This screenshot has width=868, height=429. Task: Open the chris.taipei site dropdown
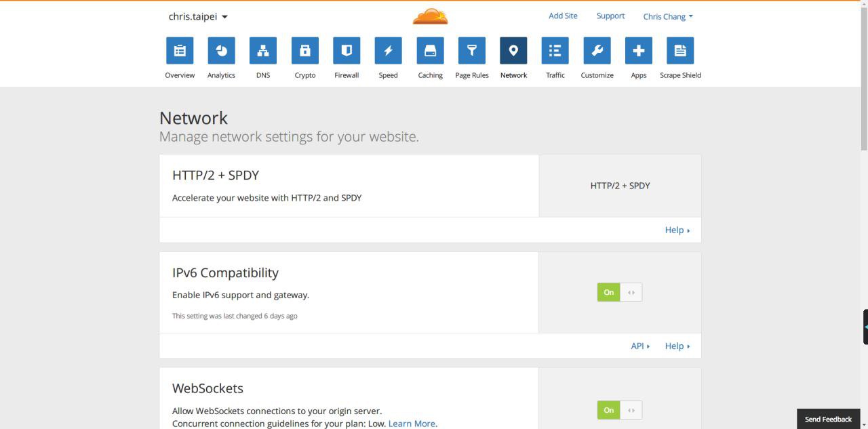(x=198, y=16)
